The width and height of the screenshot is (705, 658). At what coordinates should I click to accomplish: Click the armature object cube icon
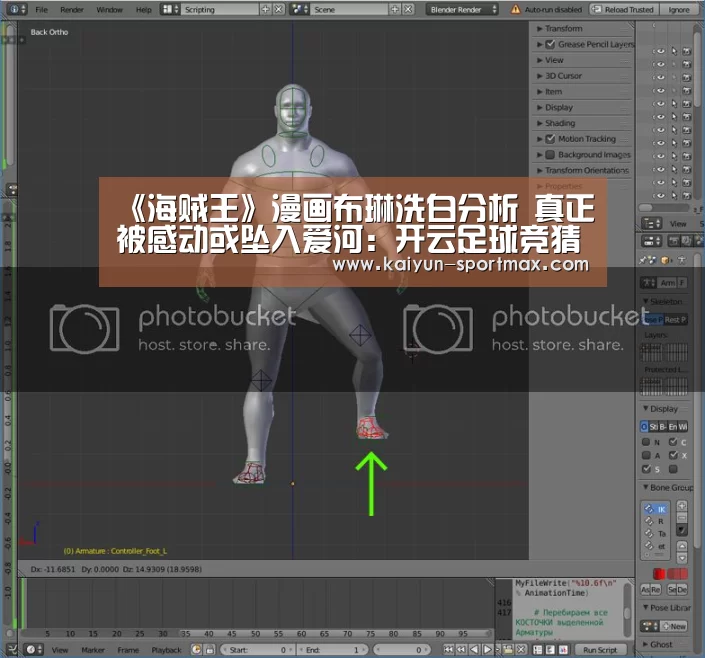(666, 260)
